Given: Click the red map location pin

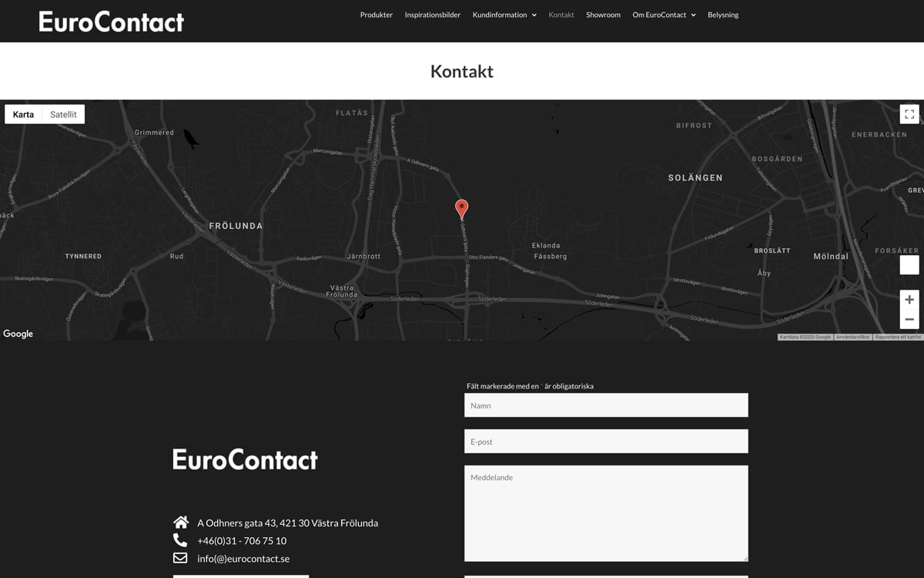Looking at the screenshot, I should click(461, 209).
